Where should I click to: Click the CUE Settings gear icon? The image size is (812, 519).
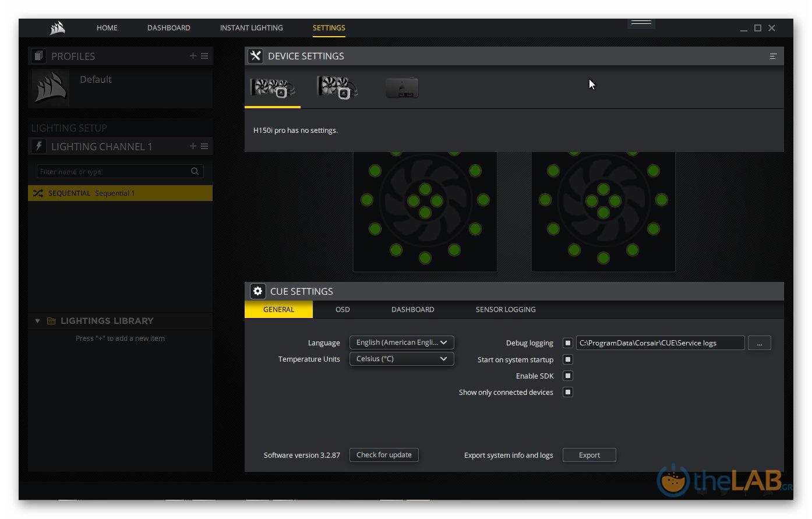click(x=257, y=291)
